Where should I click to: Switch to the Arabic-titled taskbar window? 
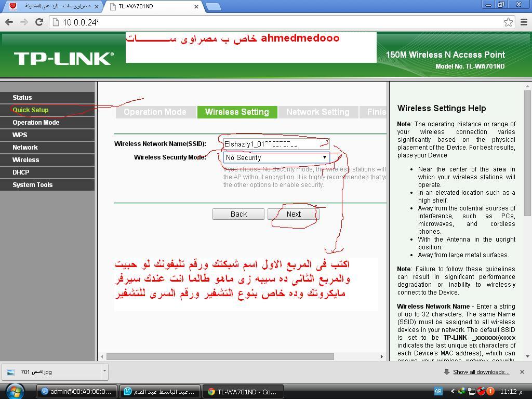(160, 392)
